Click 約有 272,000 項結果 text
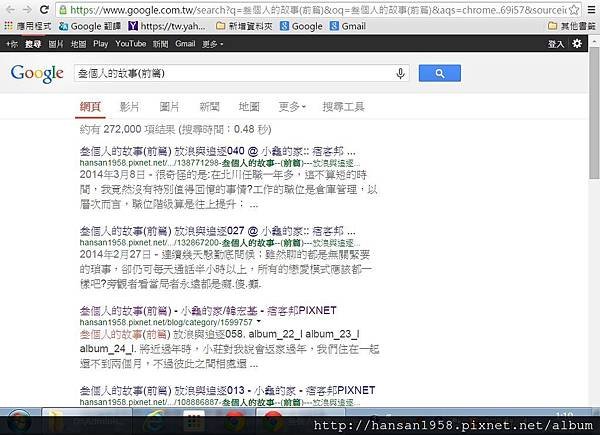Viewport: 600px width, 435px height. [127, 129]
